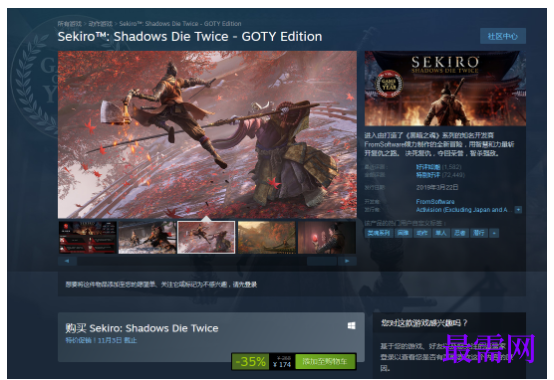Image resolution: width=554 pixels, height=380 pixels.
Task: Click the 忍者 tag
Action: coord(460,233)
